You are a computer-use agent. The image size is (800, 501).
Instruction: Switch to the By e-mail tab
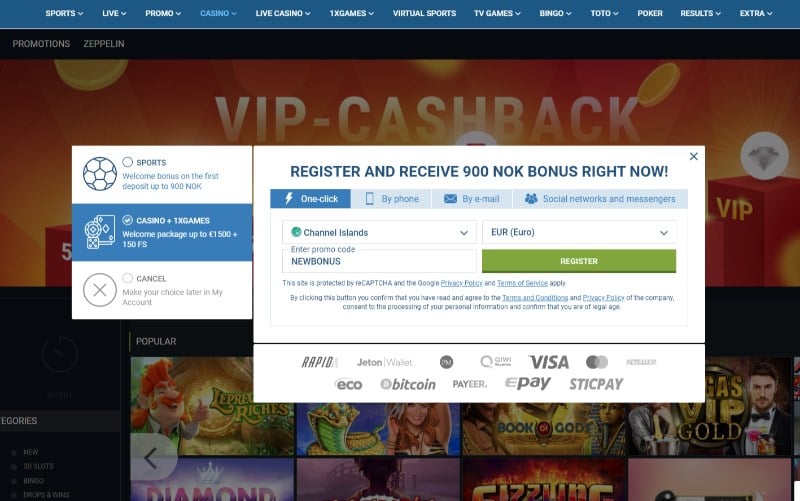pyautogui.click(x=471, y=199)
